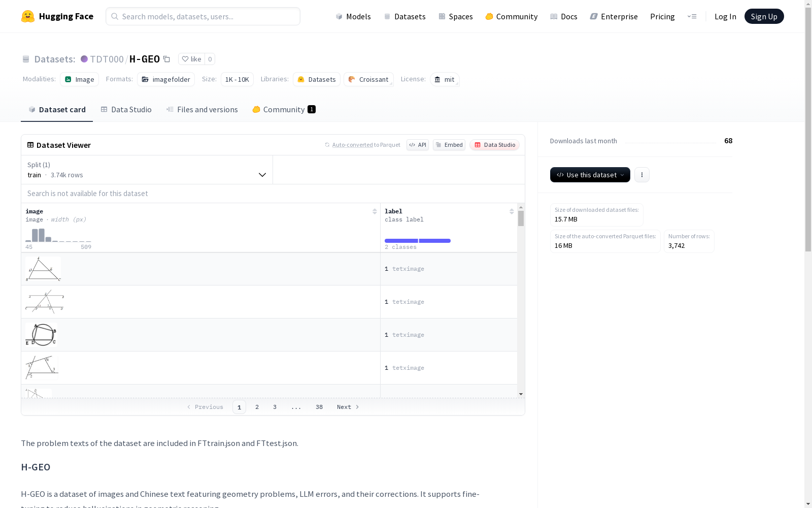The height and width of the screenshot is (508, 812).
Task: Expand the Split train dropdown
Action: coord(147,170)
